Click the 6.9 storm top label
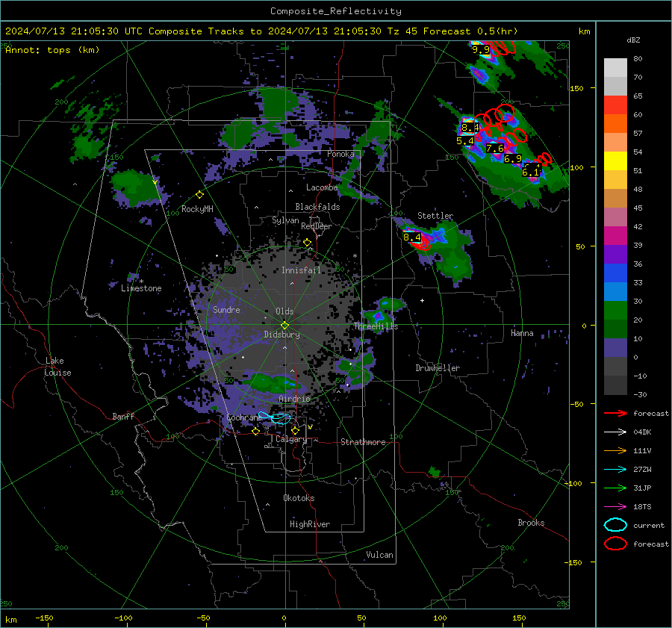The height and width of the screenshot is (628, 672). pos(512,159)
